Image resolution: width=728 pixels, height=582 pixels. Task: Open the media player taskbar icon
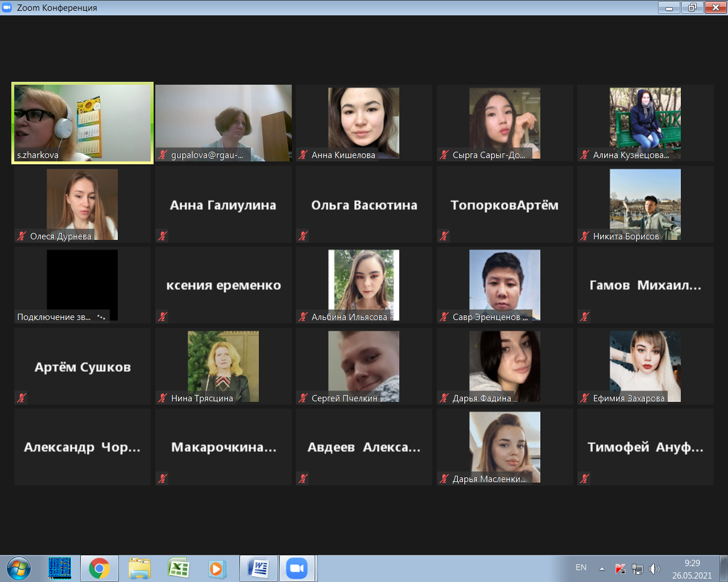pyautogui.click(x=217, y=568)
